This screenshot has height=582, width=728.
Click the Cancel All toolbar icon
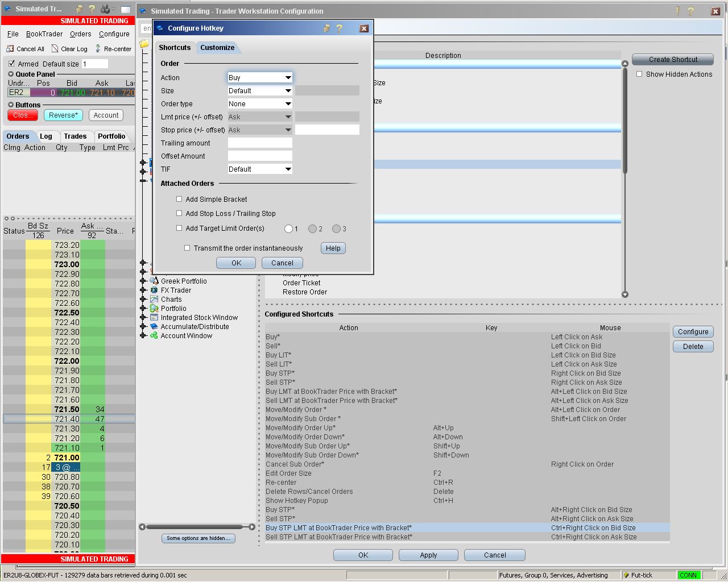coord(10,49)
